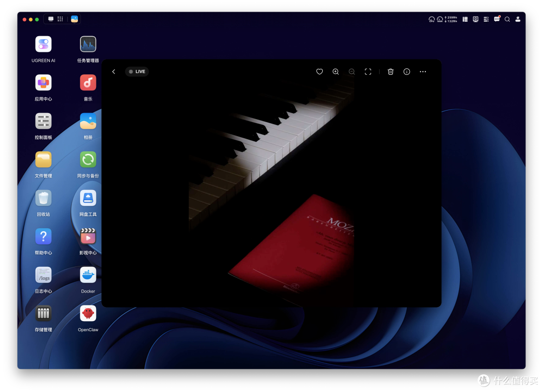Image resolution: width=543 pixels, height=392 pixels.
Task: Delete the photo with the trash icon
Action: 391,72
